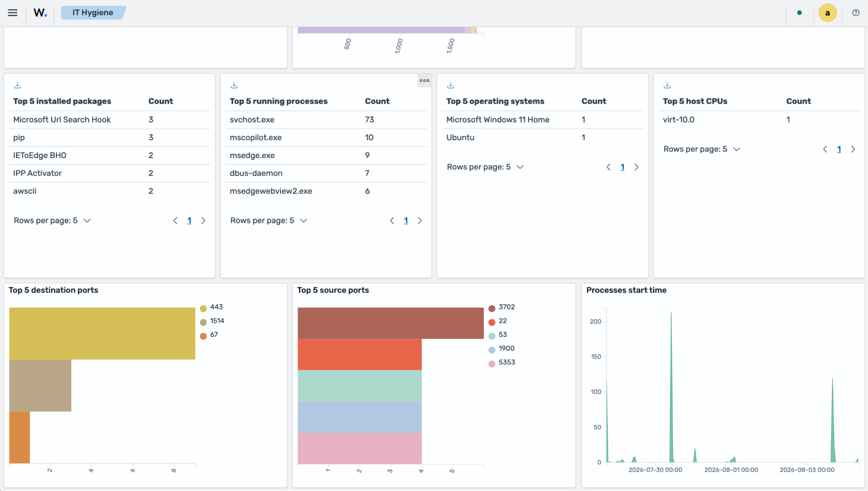Click the Microsoft Url Search Hook row
Viewport: 868px width, 491px height.
point(109,120)
